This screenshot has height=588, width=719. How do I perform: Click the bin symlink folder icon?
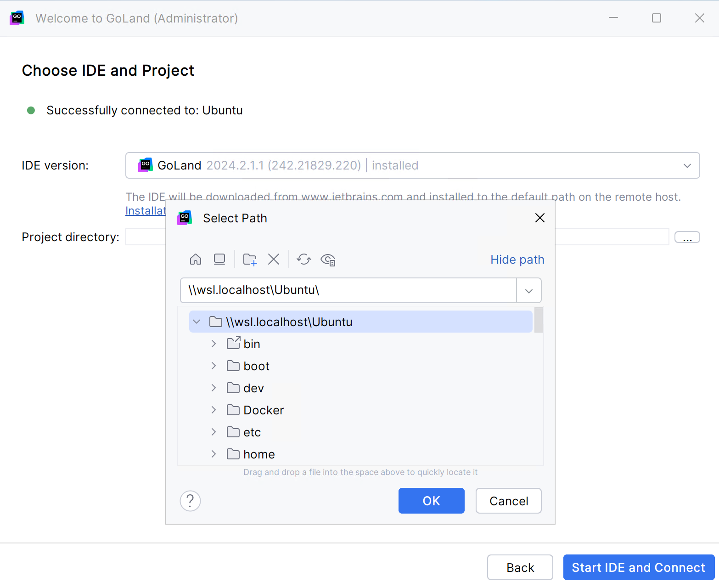[234, 343]
